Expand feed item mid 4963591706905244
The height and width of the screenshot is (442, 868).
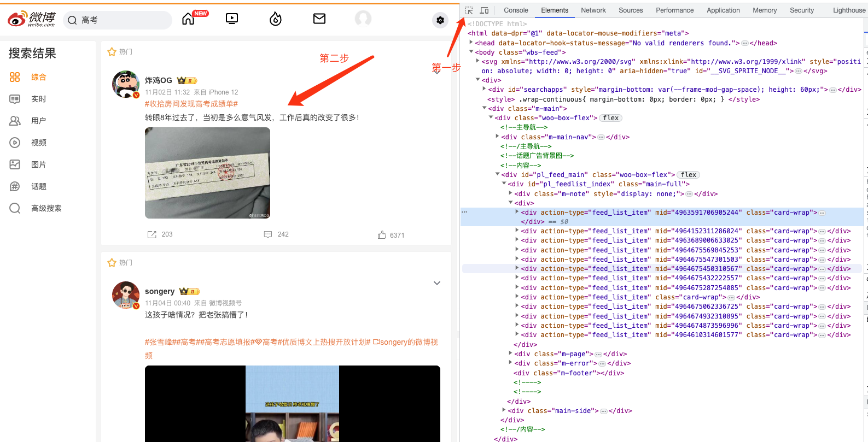pyautogui.click(x=517, y=212)
